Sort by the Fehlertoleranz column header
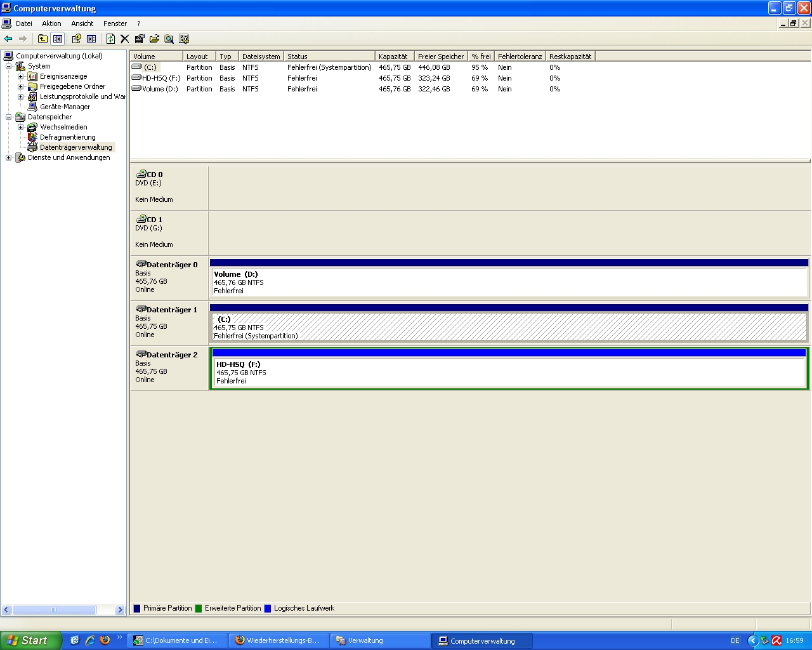This screenshot has width=812, height=650. 520,56
